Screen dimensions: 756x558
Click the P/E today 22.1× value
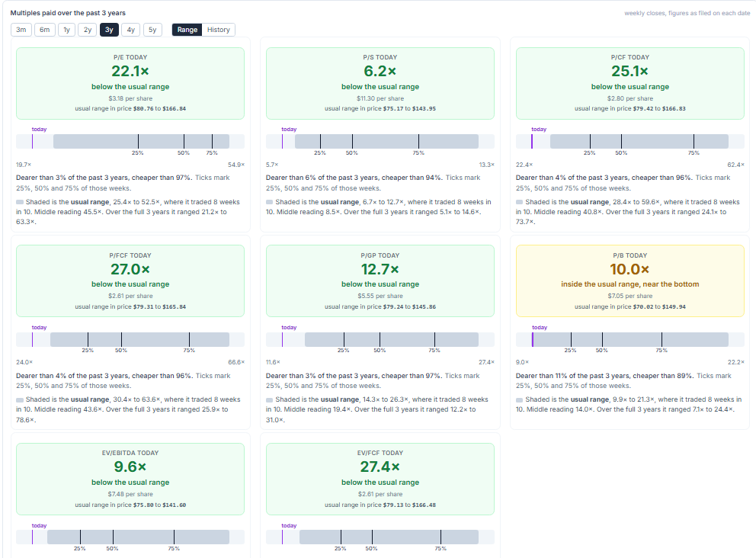pos(130,72)
